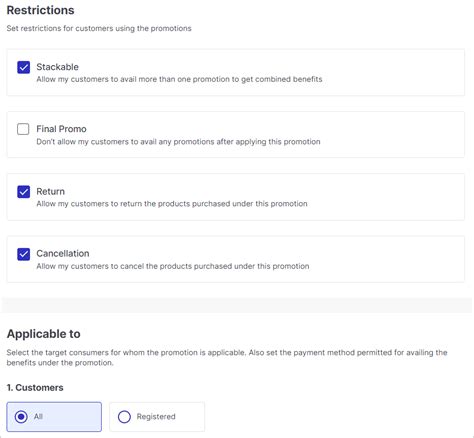
Task: Enable the Final Promo checkbox
Action: [x=23, y=129]
